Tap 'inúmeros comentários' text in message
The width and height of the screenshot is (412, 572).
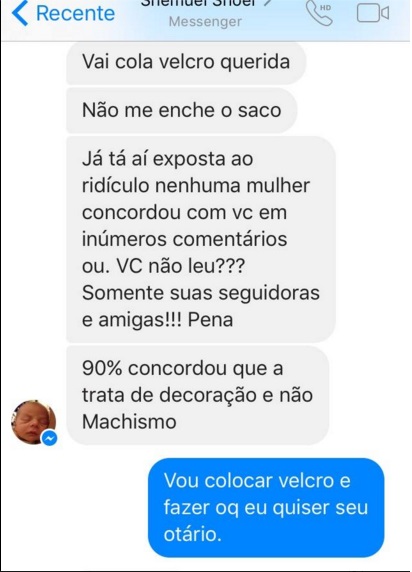click(184, 239)
